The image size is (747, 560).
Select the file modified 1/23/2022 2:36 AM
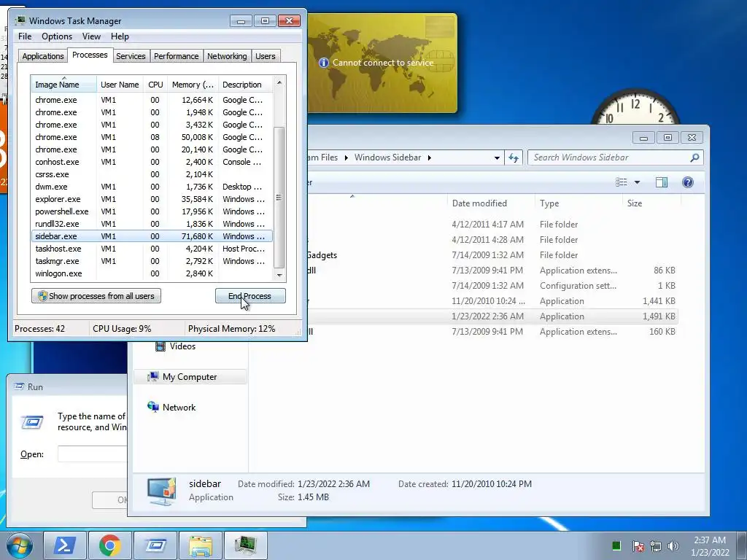pyautogui.click(x=492, y=316)
